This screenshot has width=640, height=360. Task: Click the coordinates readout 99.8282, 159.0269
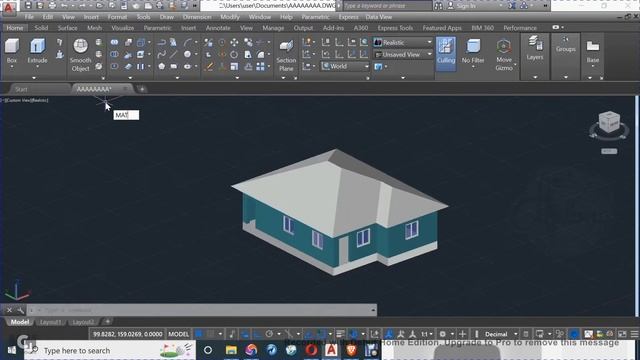[127, 334]
